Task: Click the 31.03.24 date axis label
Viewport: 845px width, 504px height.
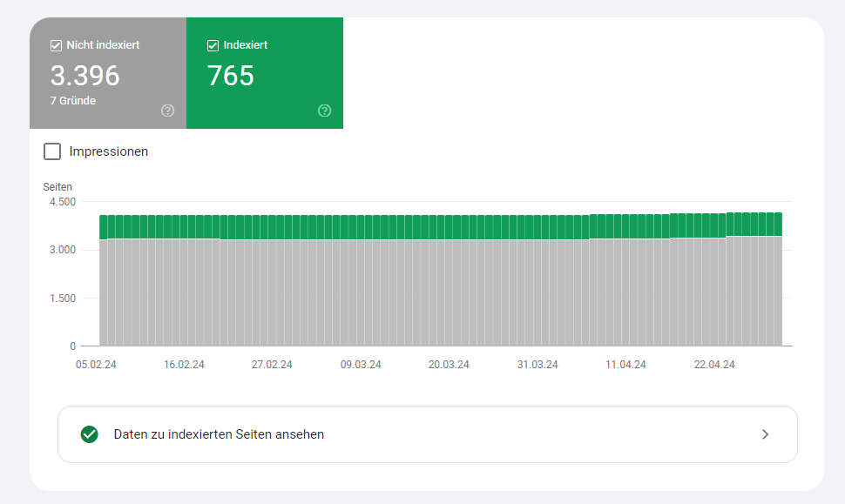Action: [537, 365]
